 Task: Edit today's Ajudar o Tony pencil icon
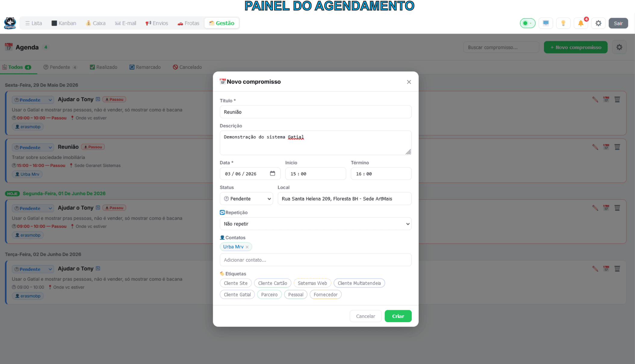coord(595,208)
